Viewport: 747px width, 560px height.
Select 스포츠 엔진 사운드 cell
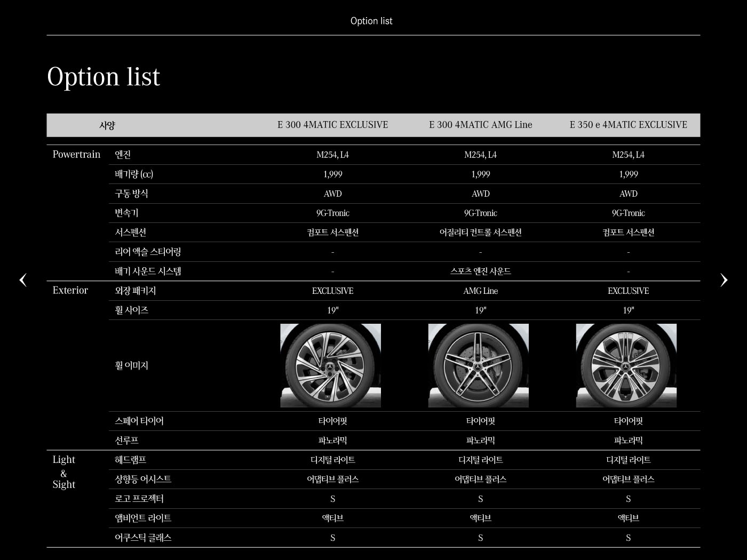point(481,271)
